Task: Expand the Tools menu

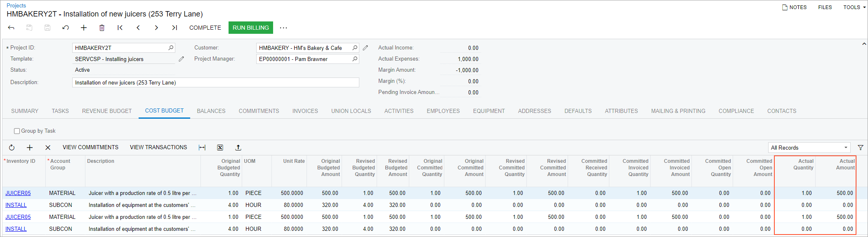Action: 854,7
